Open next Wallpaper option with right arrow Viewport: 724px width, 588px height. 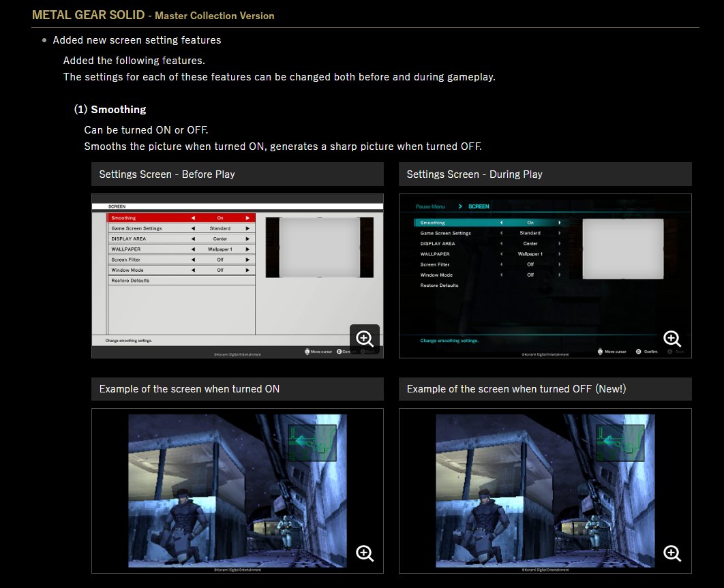click(247, 249)
